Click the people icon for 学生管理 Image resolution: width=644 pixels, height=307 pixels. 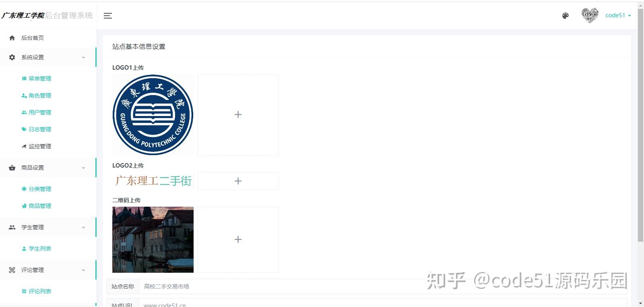[x=12, y=227]
